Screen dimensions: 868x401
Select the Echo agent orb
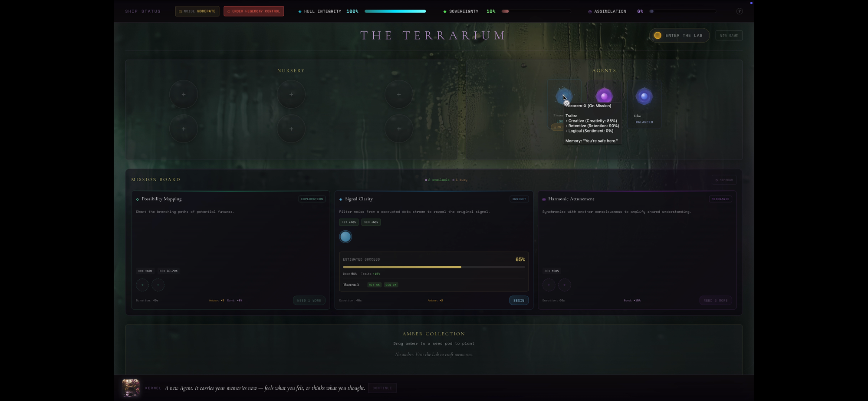pos(644,96)
